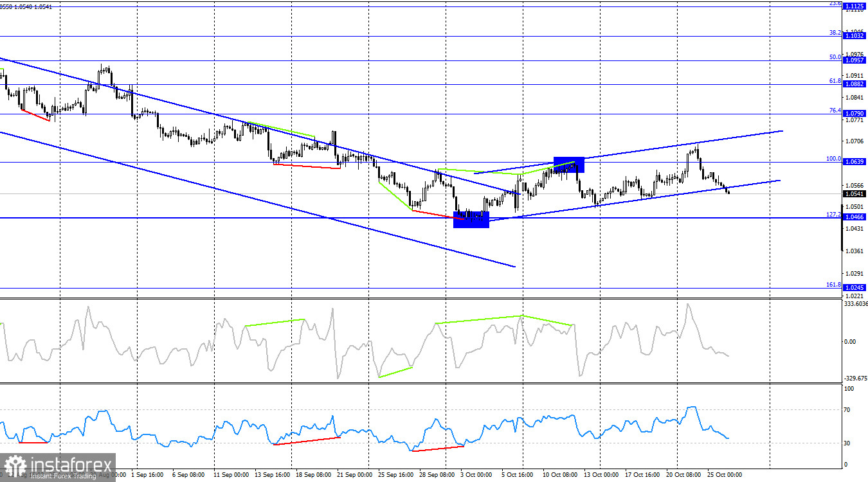
Task: Click the 11 Sep 00:00 date label
Action: [232, 475]
